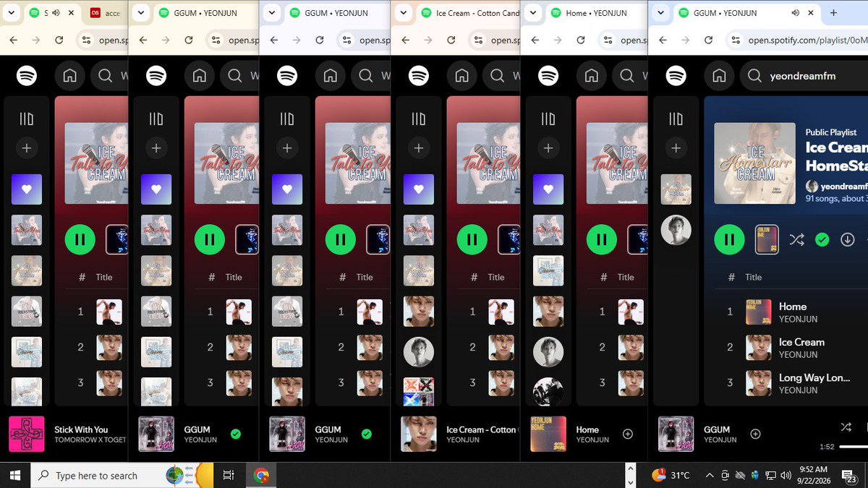
Task: Open Liked Songs heart in leftmost window
Action: click(x=27, y=189)
